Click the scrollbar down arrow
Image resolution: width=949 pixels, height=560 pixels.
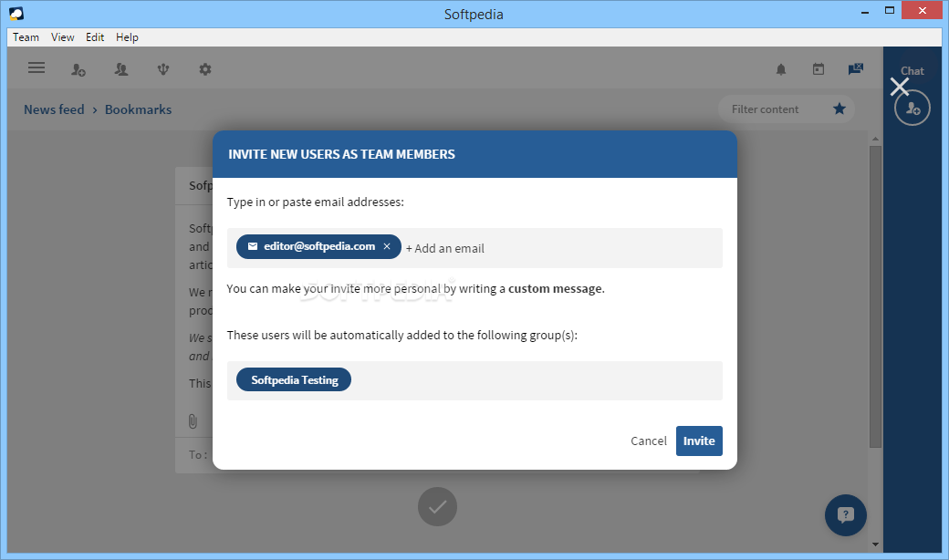click(x=875, y=544)
